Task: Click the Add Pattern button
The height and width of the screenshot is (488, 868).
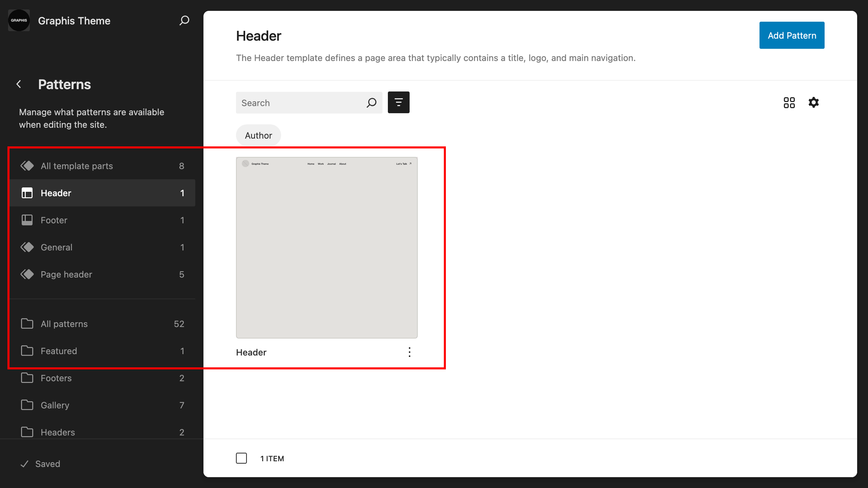Action: click(x=792, y=35)
